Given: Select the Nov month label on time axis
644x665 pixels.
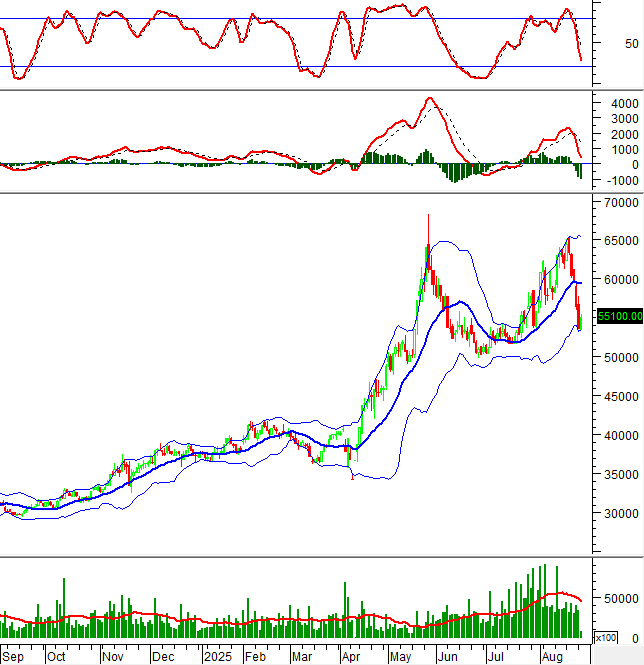Looking at the screenshot, I should click(113, 657).
